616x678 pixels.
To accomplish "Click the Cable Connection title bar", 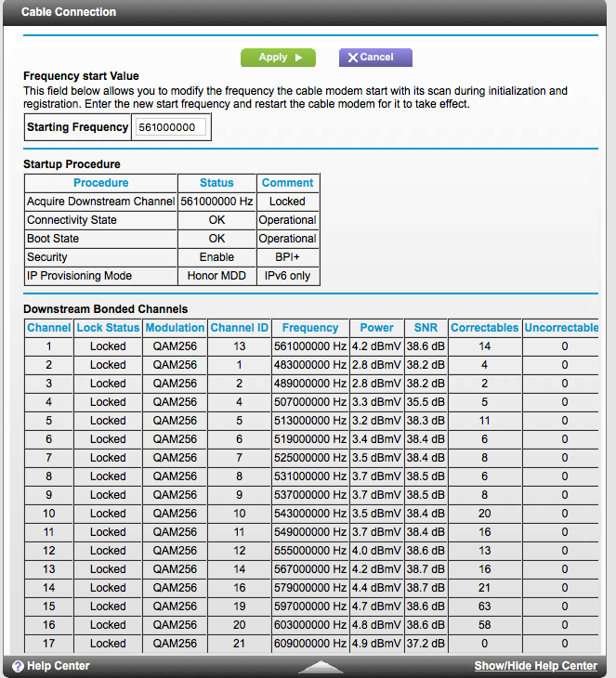I will [x=69, y=12].
